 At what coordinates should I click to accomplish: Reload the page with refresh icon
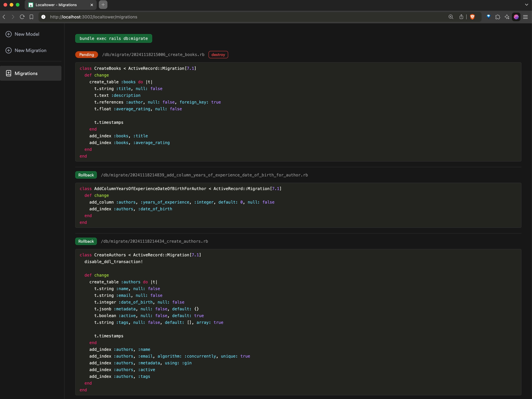click(22, 17)
